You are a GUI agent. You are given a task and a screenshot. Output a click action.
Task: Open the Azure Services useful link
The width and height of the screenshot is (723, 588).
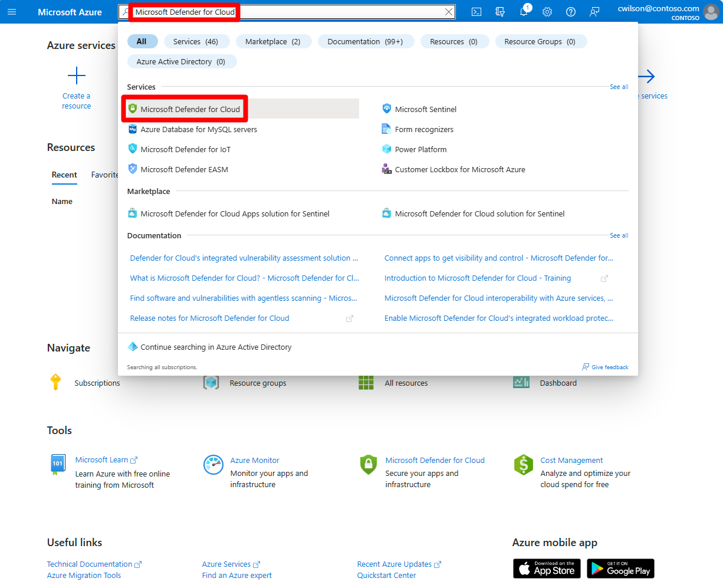(x=226, y=564)
